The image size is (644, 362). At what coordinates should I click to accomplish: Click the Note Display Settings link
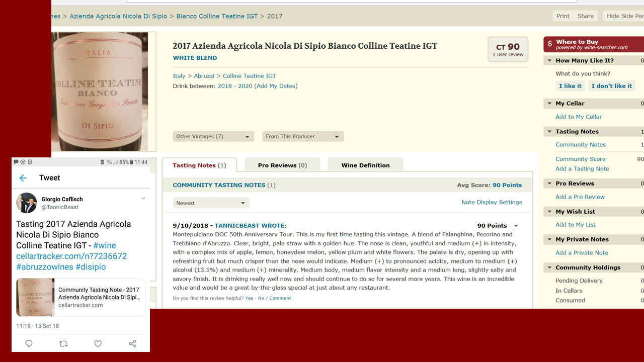492,202
